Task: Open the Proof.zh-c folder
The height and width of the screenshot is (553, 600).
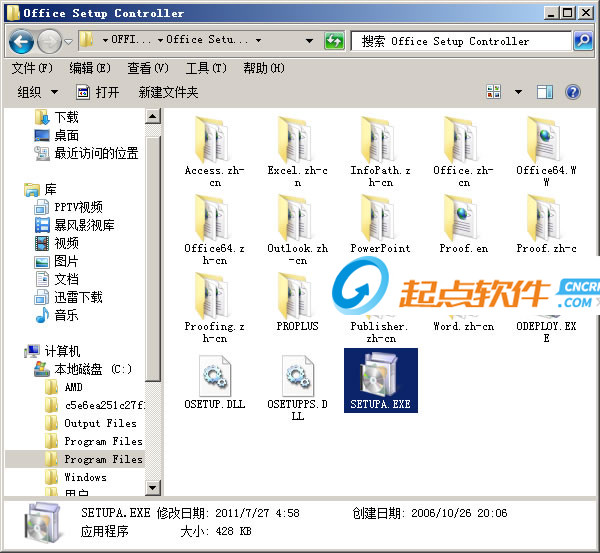Action: click(x=546, y=224)
